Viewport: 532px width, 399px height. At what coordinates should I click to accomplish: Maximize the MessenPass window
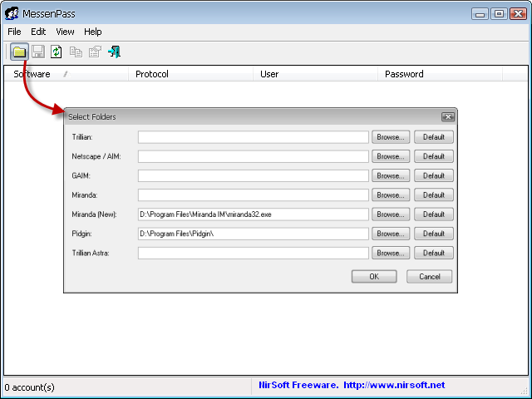pos(499,14)
